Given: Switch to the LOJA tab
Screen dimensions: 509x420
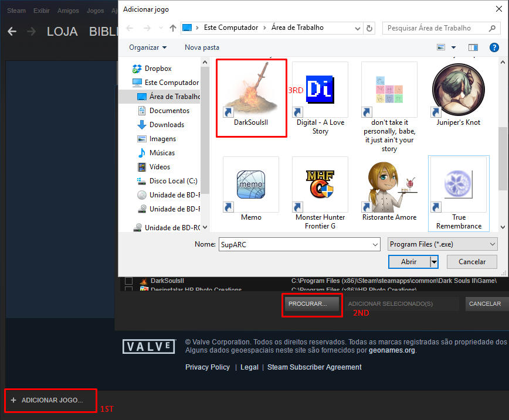Looking at the screenshot, I should (62, 32).
